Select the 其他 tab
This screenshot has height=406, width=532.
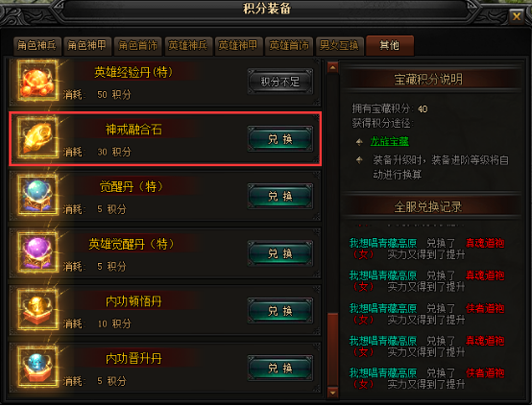coord(390,45)
